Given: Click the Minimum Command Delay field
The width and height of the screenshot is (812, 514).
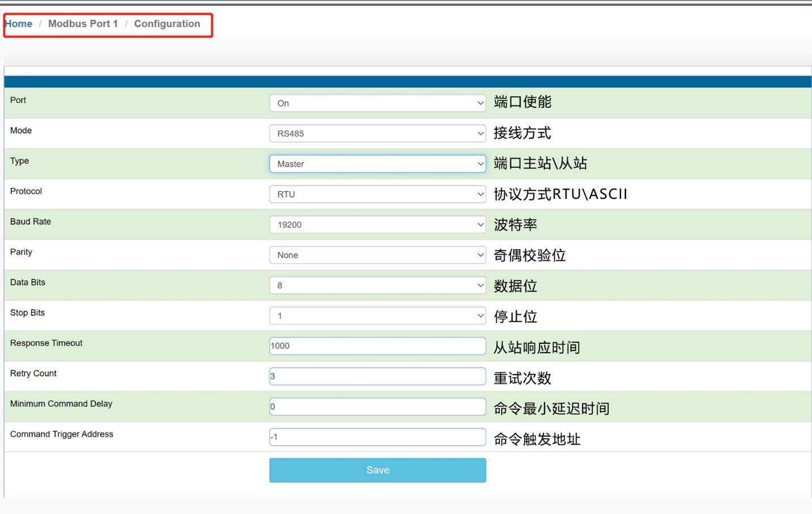Looking at the screenshot, I should coord(377,406).
